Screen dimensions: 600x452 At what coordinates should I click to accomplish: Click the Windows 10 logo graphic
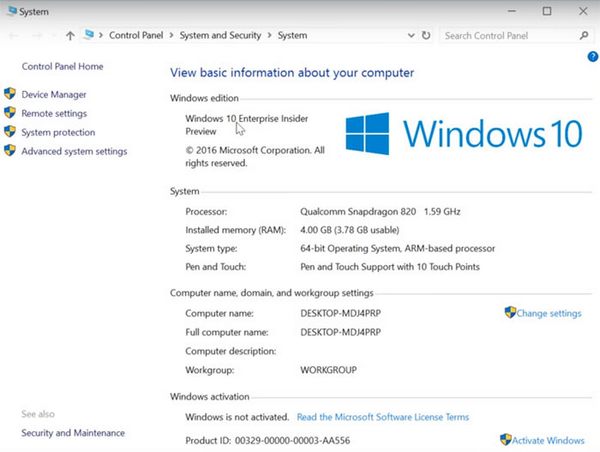pyautogui.click(x=464, y=134)
